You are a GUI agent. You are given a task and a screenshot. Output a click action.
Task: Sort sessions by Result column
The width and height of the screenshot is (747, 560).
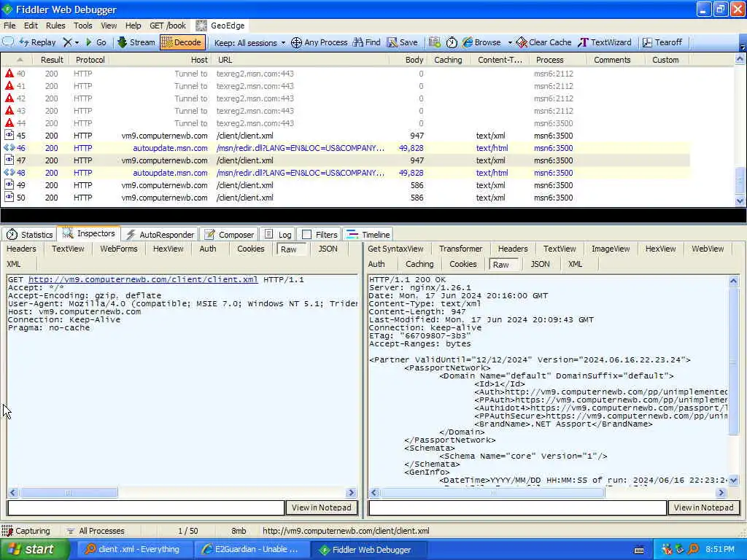coord(52,60)
